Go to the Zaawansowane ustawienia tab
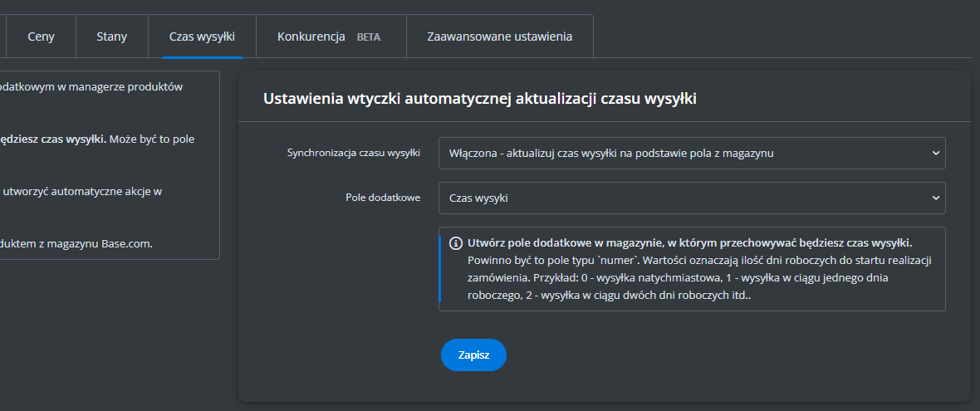The image size is (980, 411). pyautogui.click(x=499, y=37)
